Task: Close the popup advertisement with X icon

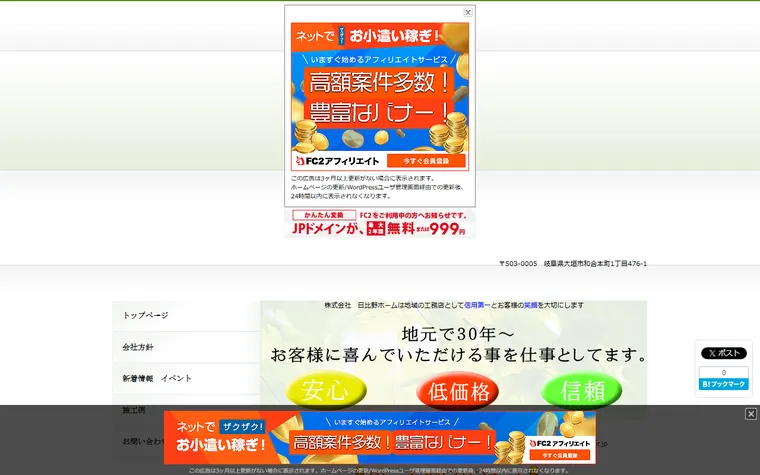Action: click(468, 13)
